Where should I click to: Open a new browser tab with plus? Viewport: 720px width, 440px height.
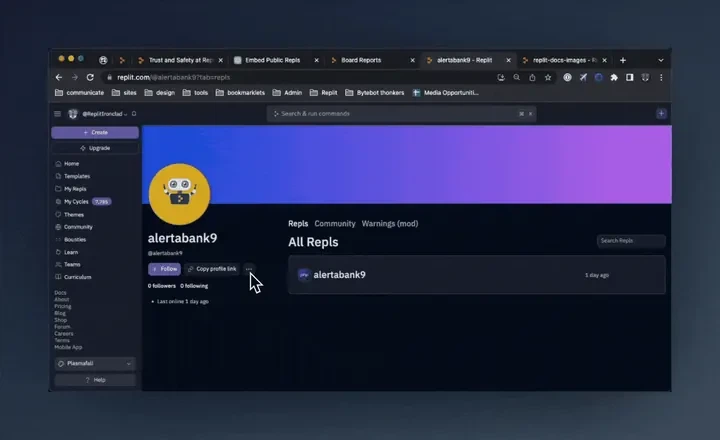tap(623, 60)
